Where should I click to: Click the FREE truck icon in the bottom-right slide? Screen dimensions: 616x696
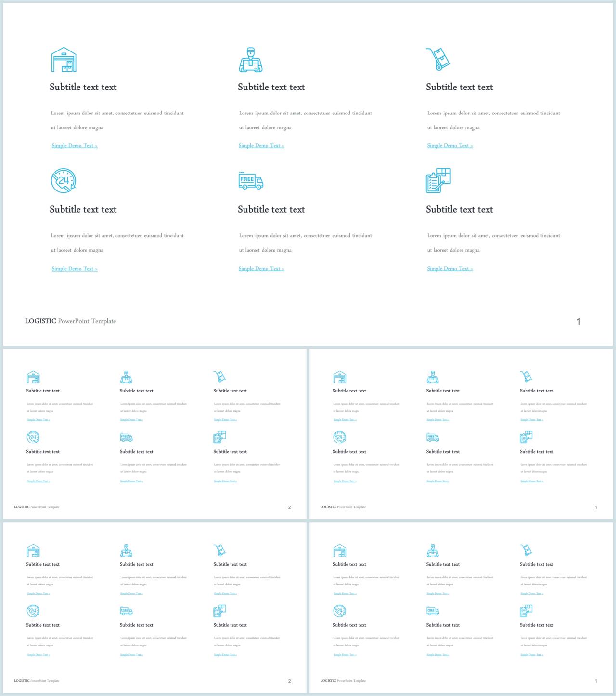[433, 611]
